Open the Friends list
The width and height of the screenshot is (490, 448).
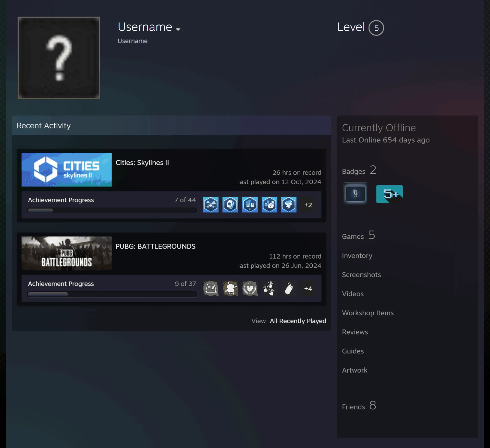[x=359, y=405]
